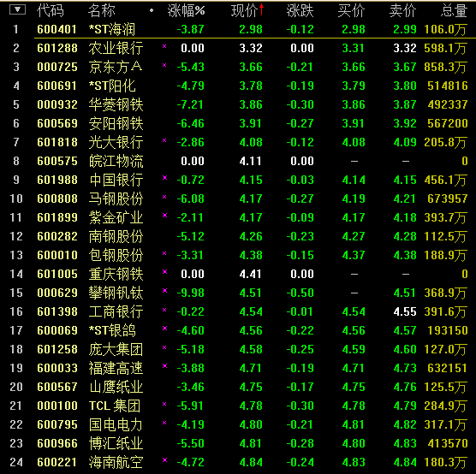Select stock code 601398
This screenshot has height=474, width=476.
[x=57, y=311]
